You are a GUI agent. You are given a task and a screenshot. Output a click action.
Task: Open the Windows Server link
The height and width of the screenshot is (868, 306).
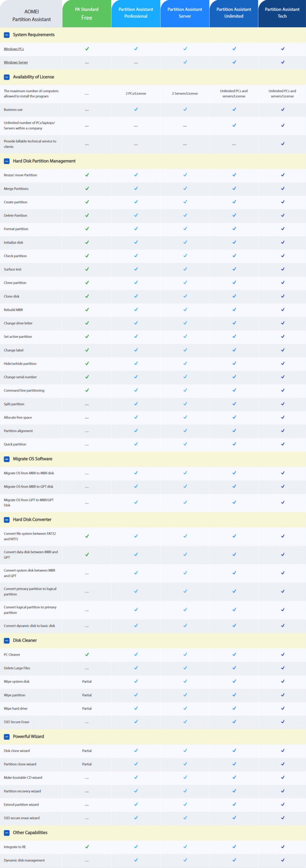pos(16,62)
